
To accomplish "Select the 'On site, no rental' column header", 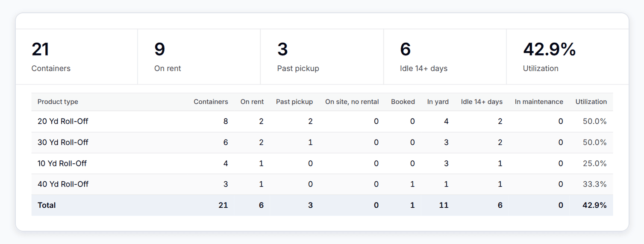I will tap(352, 102).
